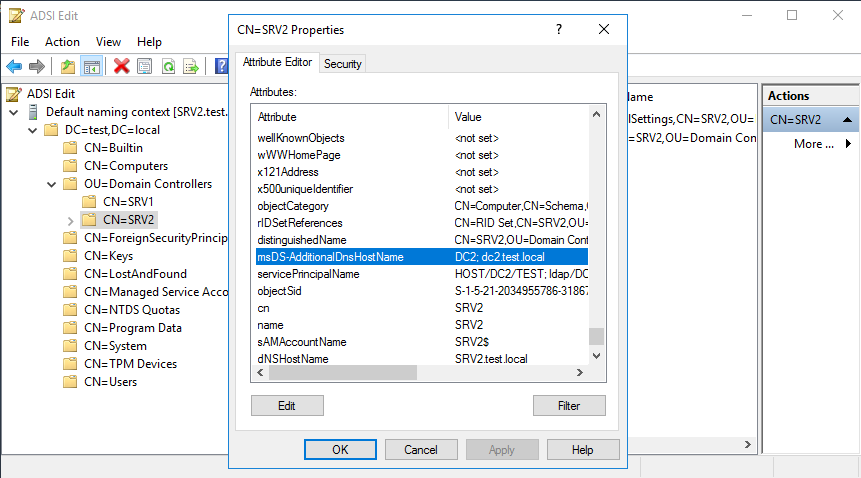Click the Up One Level folder icon
Image resolution: width=861 pixels, height=478 pixels.
tap(68, 66)
